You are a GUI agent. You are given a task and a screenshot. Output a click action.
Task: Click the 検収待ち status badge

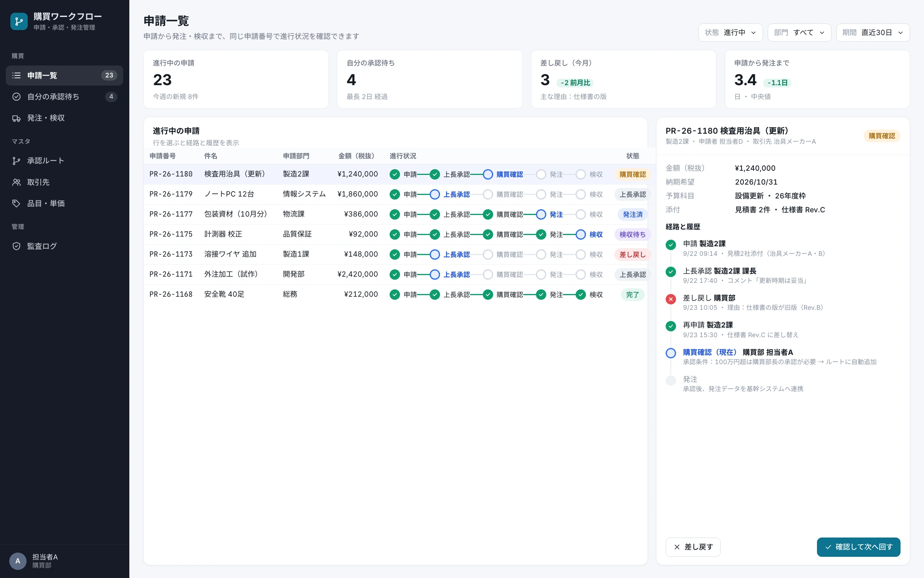633,235
